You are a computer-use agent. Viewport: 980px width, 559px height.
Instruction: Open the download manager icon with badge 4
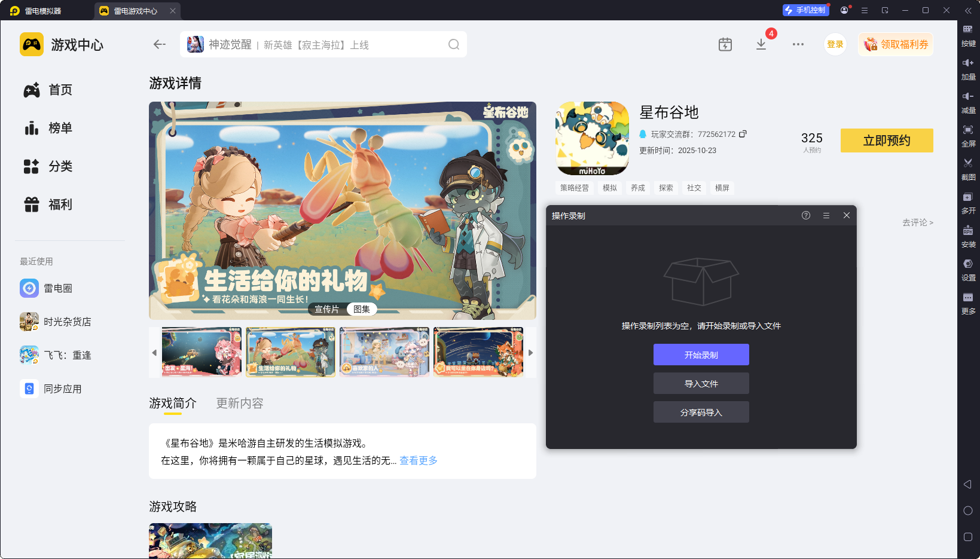[761, 44]
